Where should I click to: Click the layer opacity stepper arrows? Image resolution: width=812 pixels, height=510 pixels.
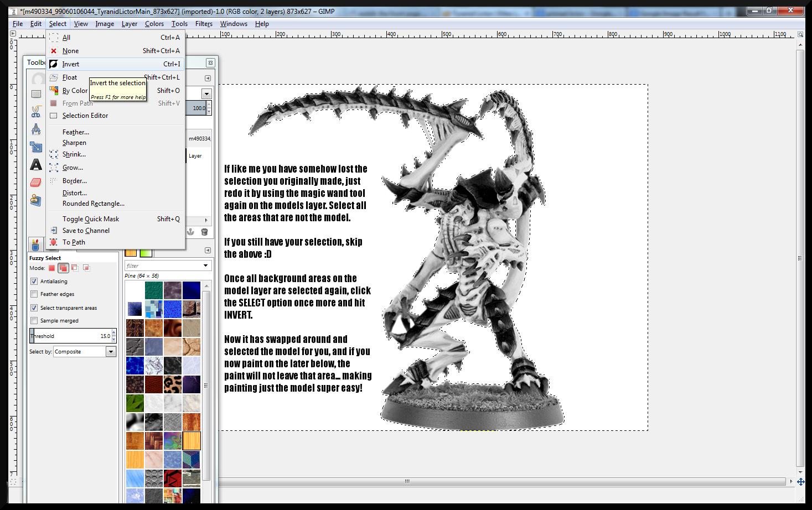(x=209, y=108)
